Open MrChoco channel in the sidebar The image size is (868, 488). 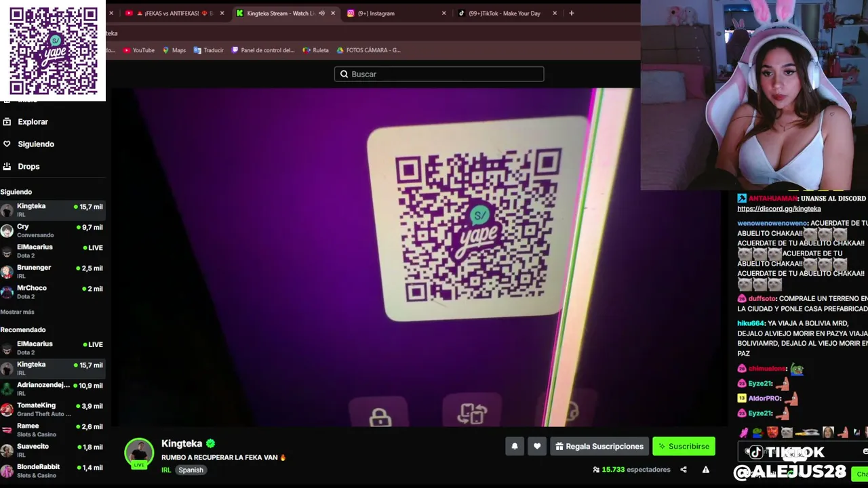(x=53, y=292)
